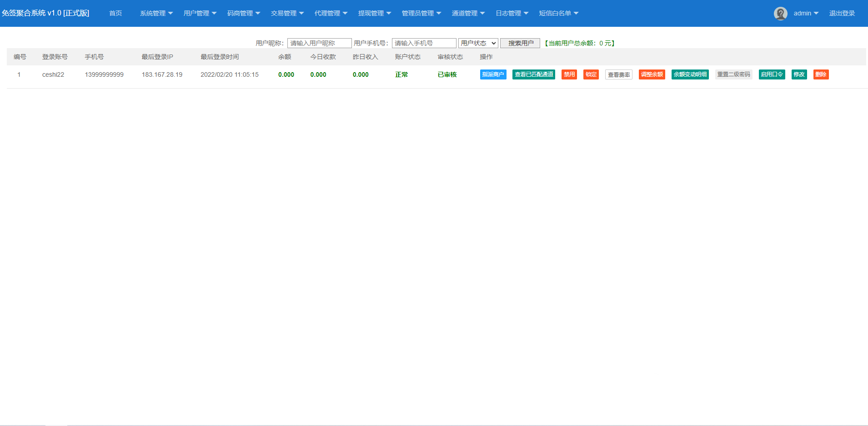This screenshot has height=426, width=868.
Task: Click the 搜索用户 button
Action: pos(520,43)
